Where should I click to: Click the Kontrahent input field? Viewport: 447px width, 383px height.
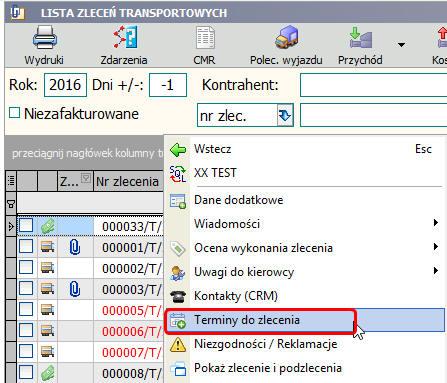[373, 85]
